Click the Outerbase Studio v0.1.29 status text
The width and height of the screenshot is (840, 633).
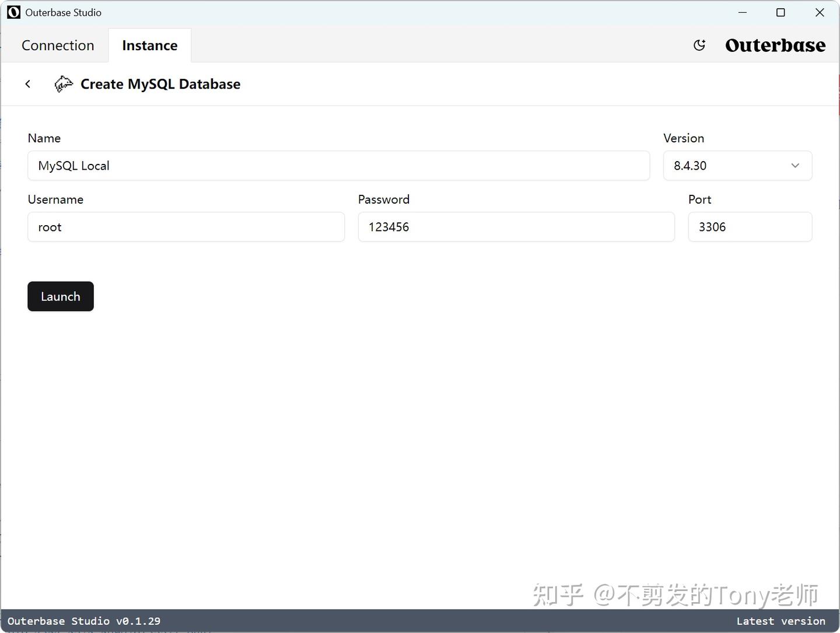(x=84, y=621)
